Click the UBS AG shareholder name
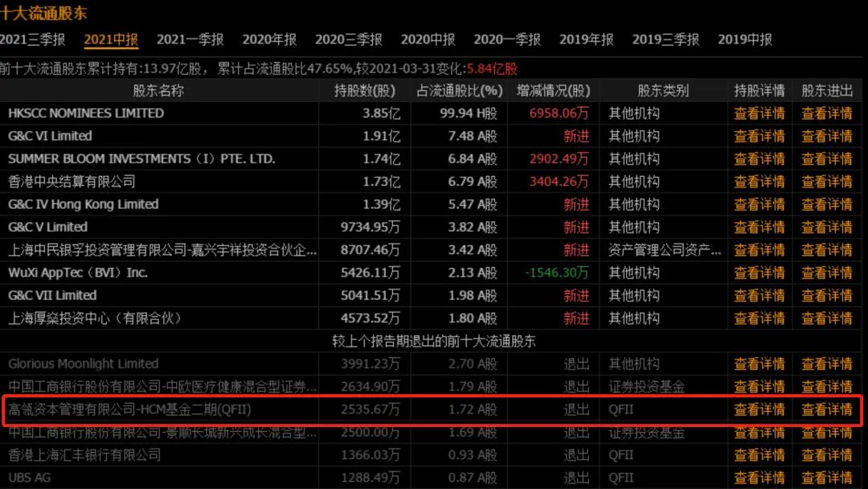 [x=30, y=478]
